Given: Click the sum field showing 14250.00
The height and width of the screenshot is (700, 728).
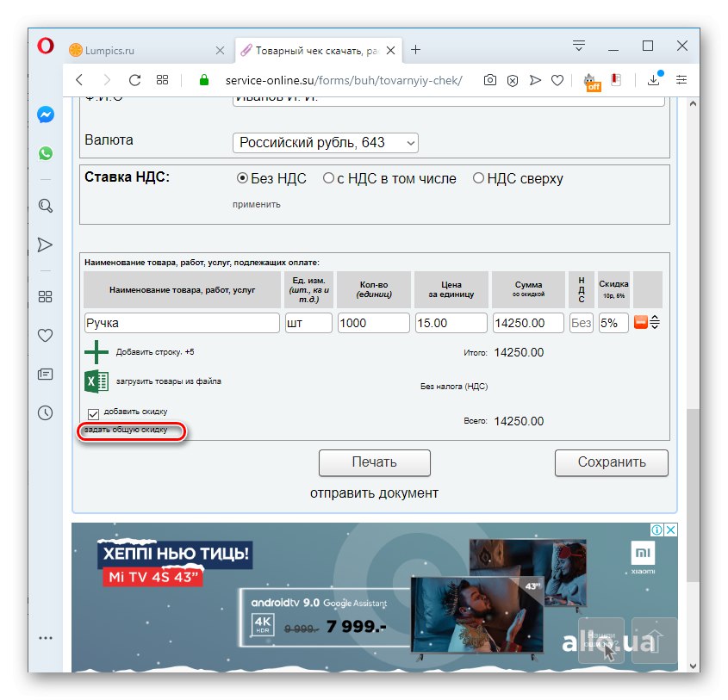Looking at the screenshot, I should pos(528,323).
